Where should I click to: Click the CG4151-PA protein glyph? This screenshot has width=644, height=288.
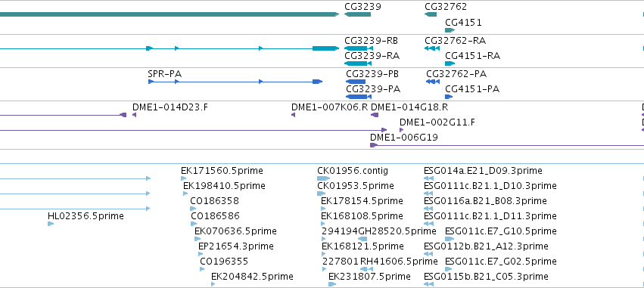coord(449,97)
